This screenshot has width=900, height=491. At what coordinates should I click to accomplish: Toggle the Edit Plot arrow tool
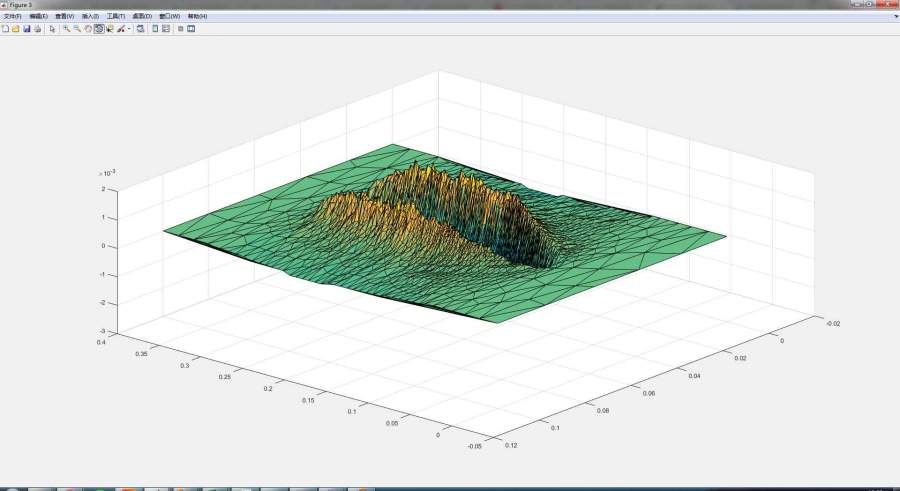click(x=52, y=29)
